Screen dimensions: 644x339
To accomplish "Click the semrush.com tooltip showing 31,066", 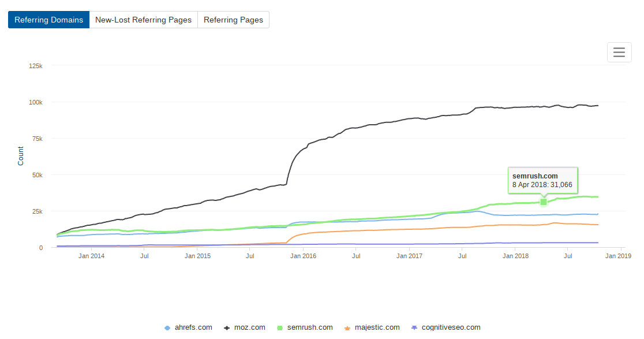I will (x=542, y=180).
